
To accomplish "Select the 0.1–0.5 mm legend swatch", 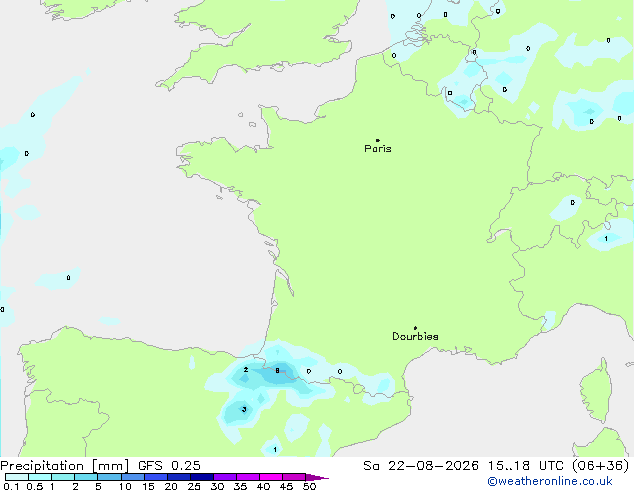I will pyautogui.click(x=17, y=477).
